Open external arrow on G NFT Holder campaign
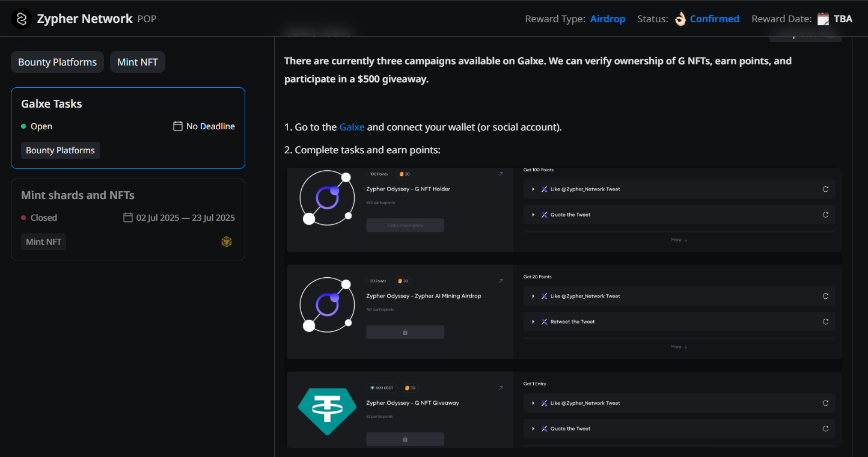This screenshot has width=868, height=457. 501,174
